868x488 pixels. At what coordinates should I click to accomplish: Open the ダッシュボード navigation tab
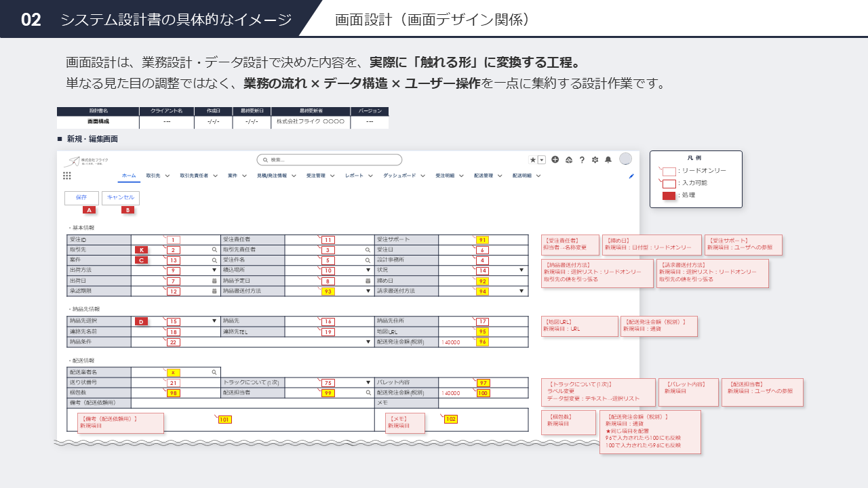tap(399, 176)
